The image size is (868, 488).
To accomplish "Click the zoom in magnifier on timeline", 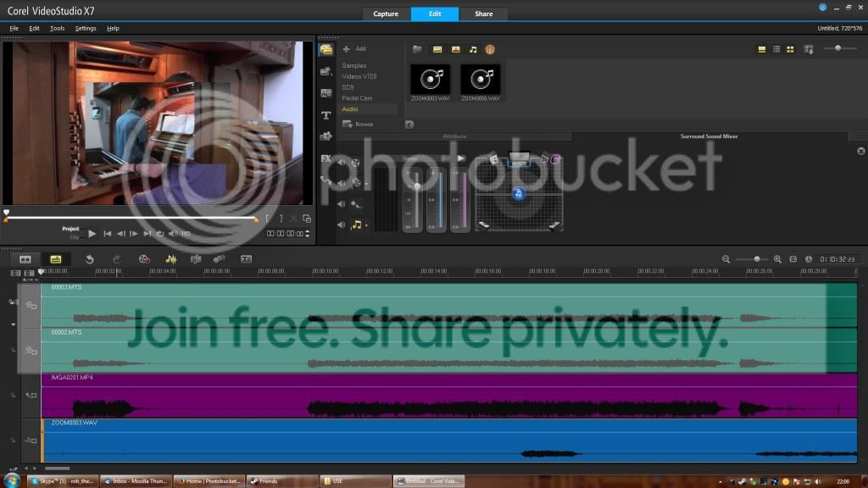I will tap(779, 259).
